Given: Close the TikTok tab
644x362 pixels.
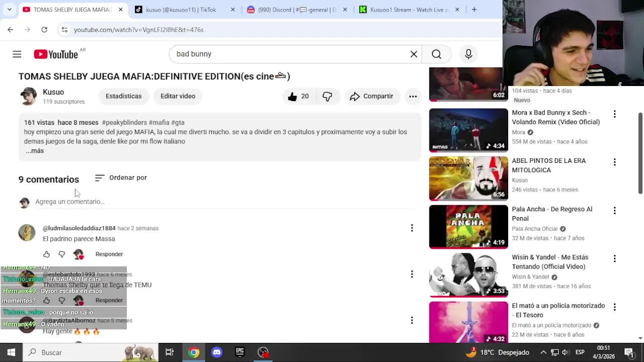Looking at the screenshot, I should (232, 10).
